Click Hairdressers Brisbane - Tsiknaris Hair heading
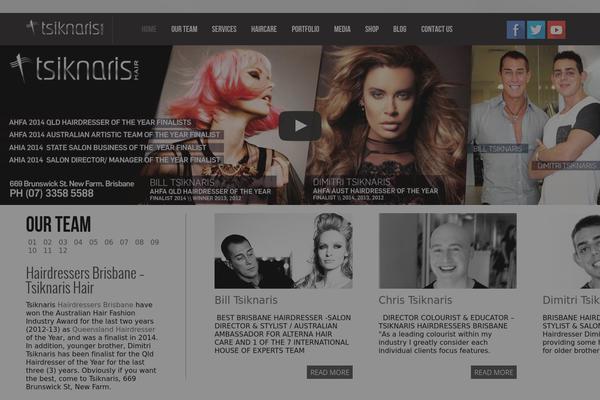600x400 pixels. (85, 280)
